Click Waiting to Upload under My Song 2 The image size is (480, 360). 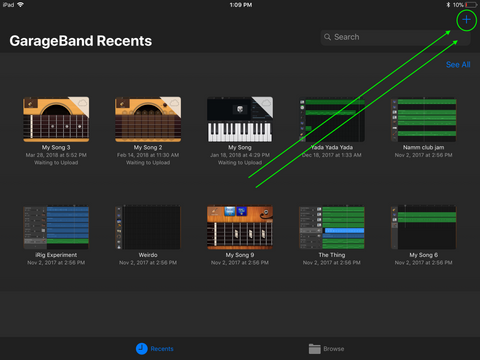point(148,163)
